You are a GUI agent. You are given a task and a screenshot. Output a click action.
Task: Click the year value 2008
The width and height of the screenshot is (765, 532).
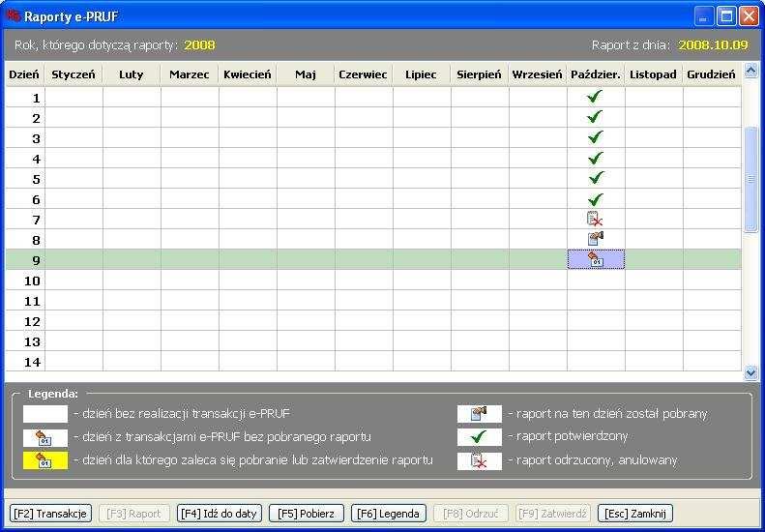click(x=199, y=45)
